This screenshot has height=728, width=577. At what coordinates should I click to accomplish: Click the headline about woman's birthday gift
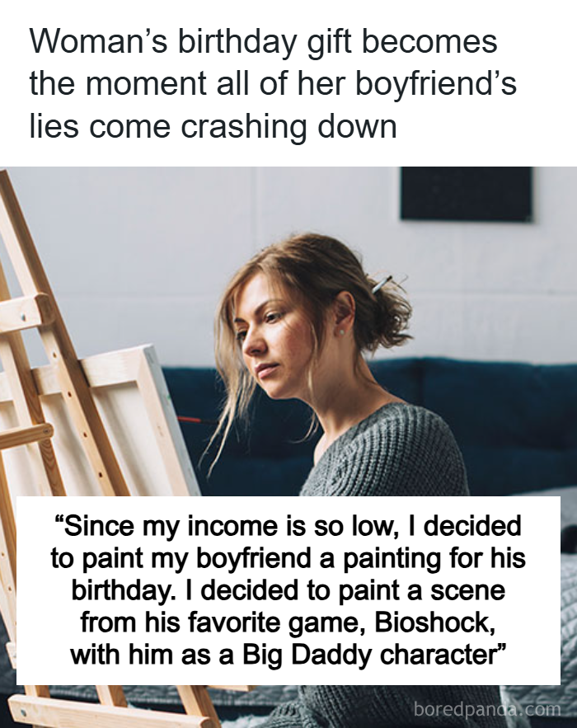[273, 83]
